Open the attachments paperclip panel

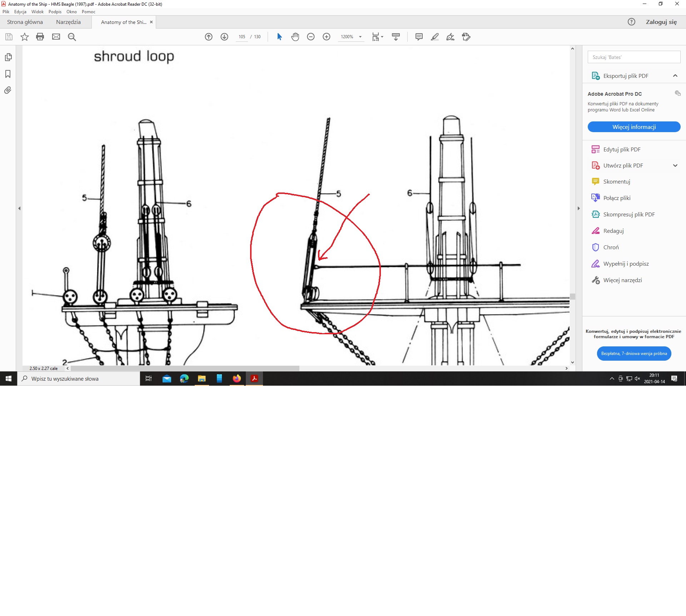[8, 90]
